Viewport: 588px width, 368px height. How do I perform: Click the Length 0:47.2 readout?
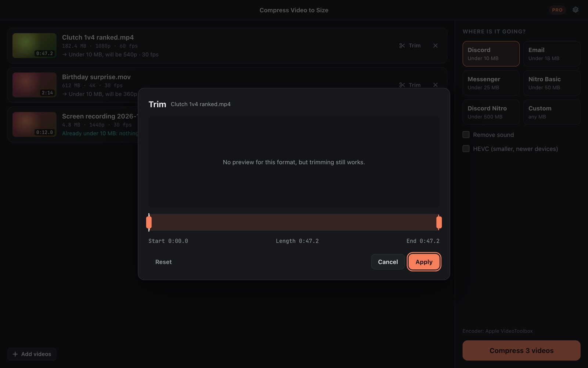click(297, 241)
